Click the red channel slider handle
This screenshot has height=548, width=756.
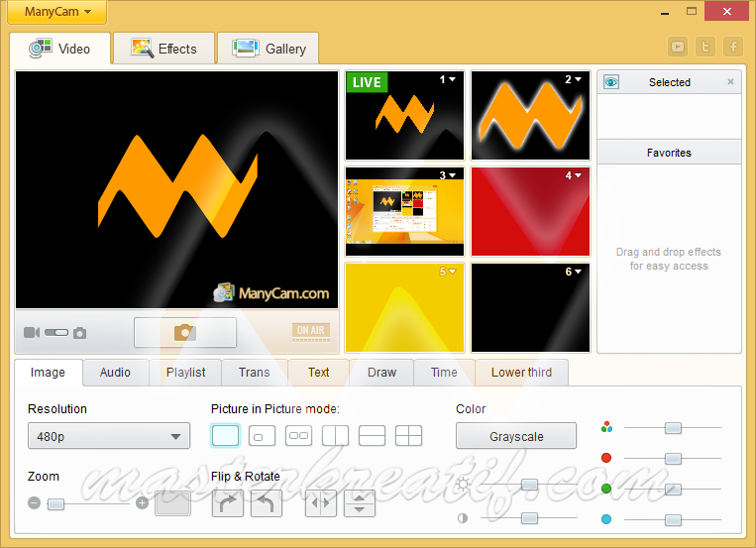coord(673,458)
